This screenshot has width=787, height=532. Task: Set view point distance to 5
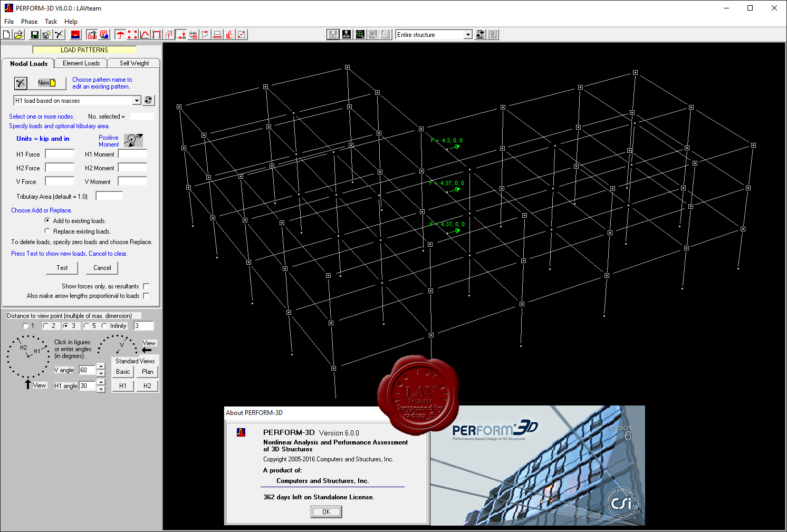click(87, 326)
